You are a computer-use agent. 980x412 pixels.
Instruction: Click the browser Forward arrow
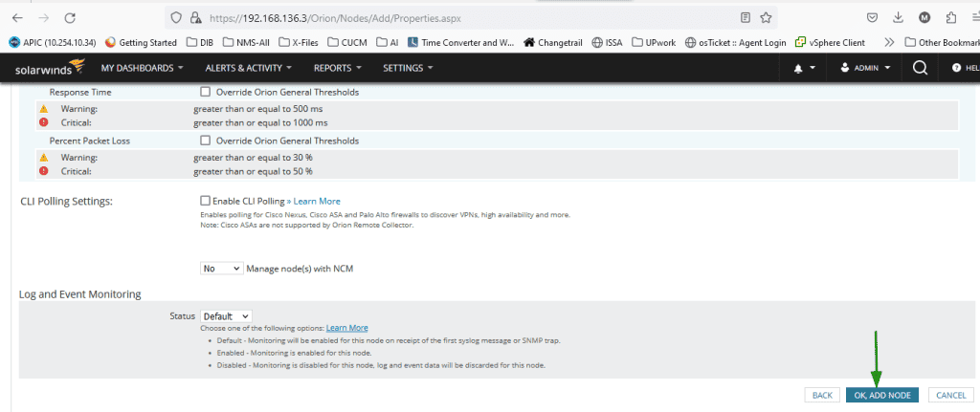44,17
